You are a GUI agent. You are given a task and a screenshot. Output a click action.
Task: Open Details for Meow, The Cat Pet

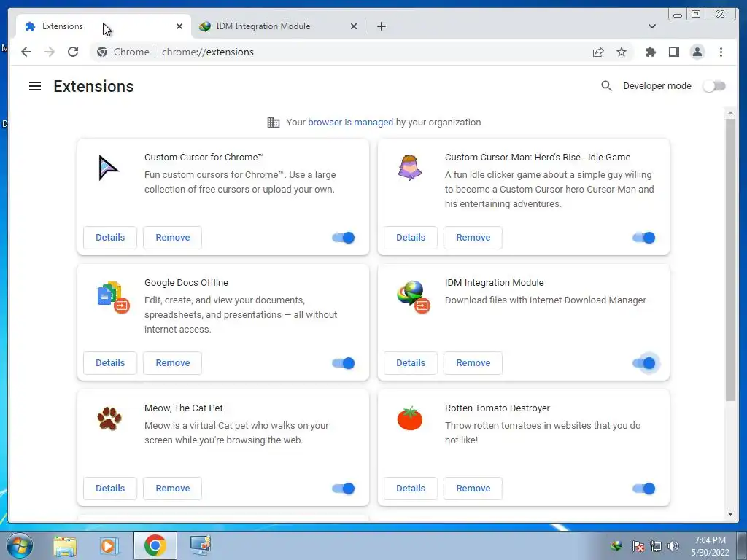pyautogui.click(x=110, y=489)
